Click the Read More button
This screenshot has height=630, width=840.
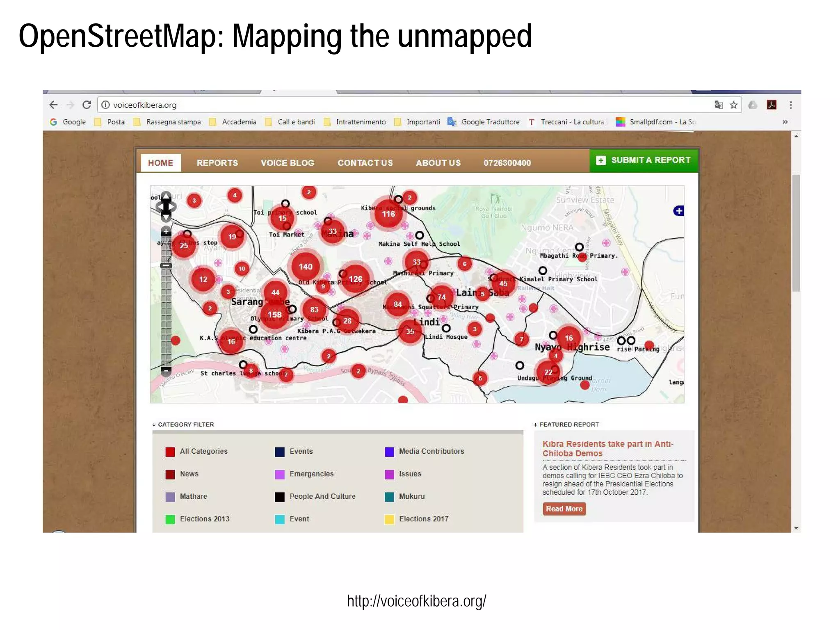[564, 509]
